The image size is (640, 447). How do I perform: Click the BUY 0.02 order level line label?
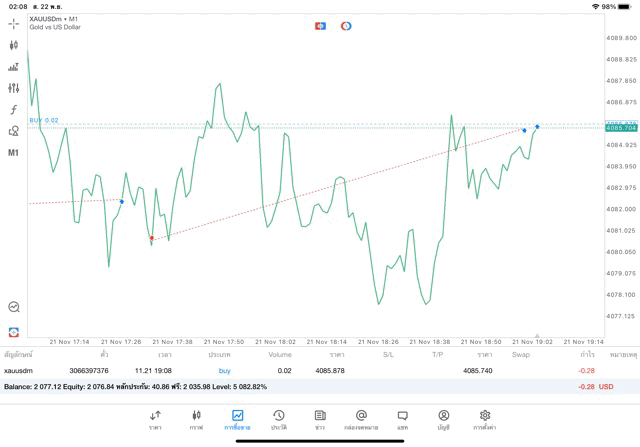coord(44,120)
